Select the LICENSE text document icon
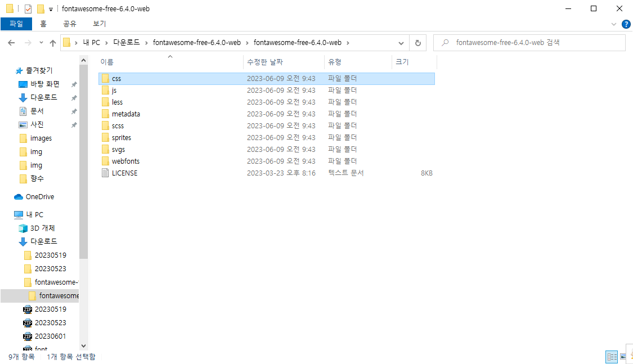Viewport: 633px width, 364px height. point(105,173)
